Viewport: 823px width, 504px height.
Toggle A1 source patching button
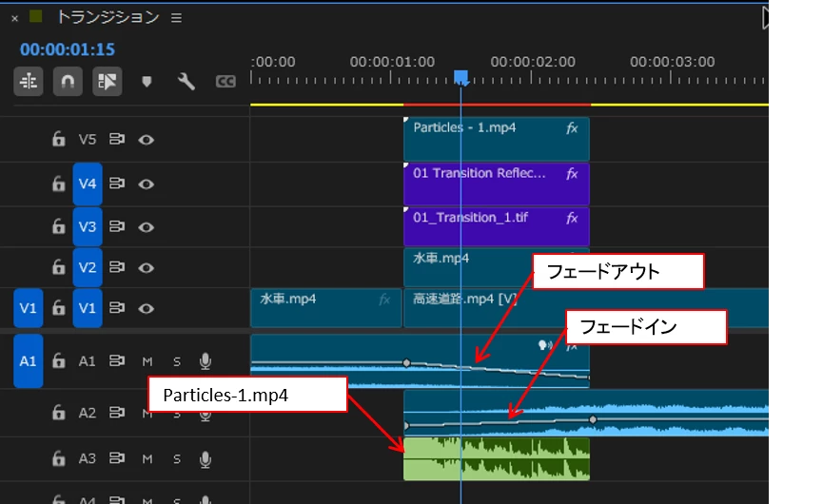[28, 360]
